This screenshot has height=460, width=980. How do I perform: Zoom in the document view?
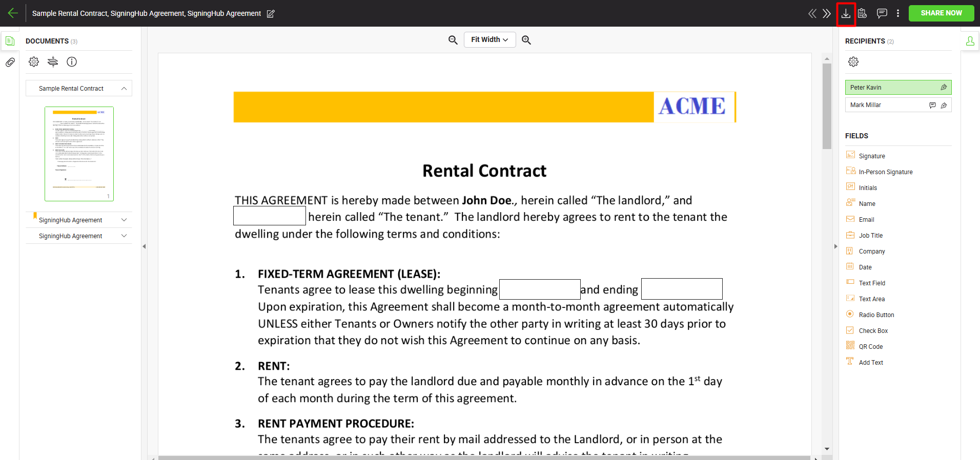526,40
